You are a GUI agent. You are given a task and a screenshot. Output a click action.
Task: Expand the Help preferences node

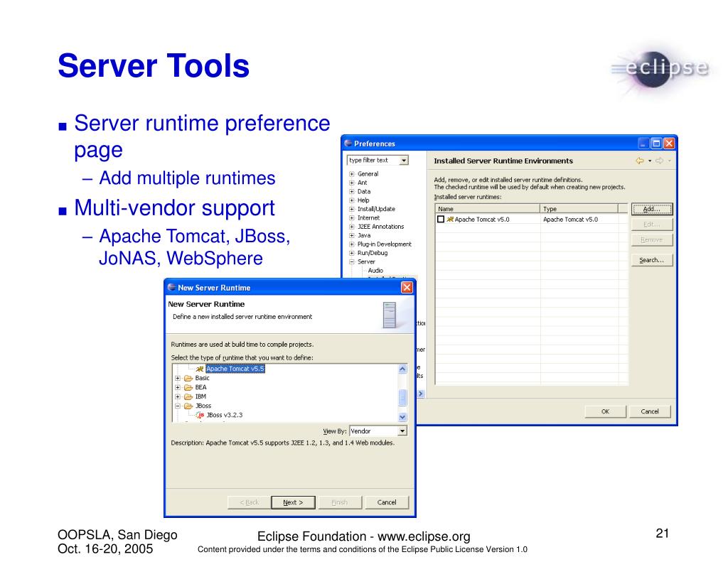click(x=352, y=200)
